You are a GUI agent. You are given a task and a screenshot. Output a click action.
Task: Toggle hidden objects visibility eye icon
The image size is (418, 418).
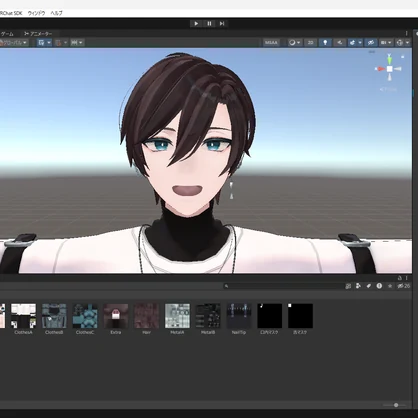pos(371,42)
